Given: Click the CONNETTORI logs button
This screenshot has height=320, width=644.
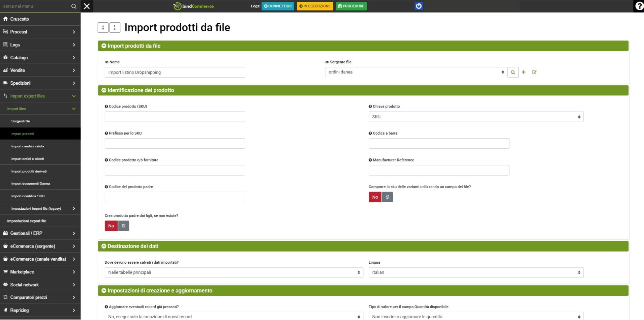Looking at the screenshot, I should [278, 6].
